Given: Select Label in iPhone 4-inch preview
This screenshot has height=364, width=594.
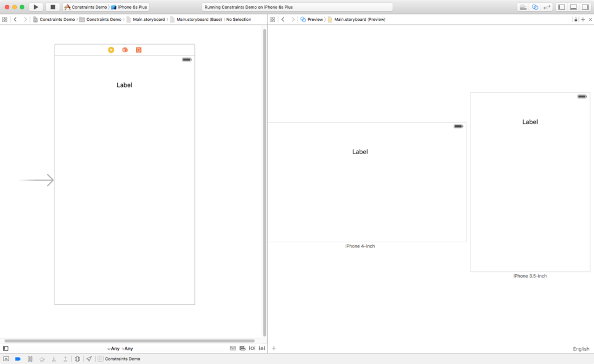Looking at the screenshot, I should pos(360,152).
